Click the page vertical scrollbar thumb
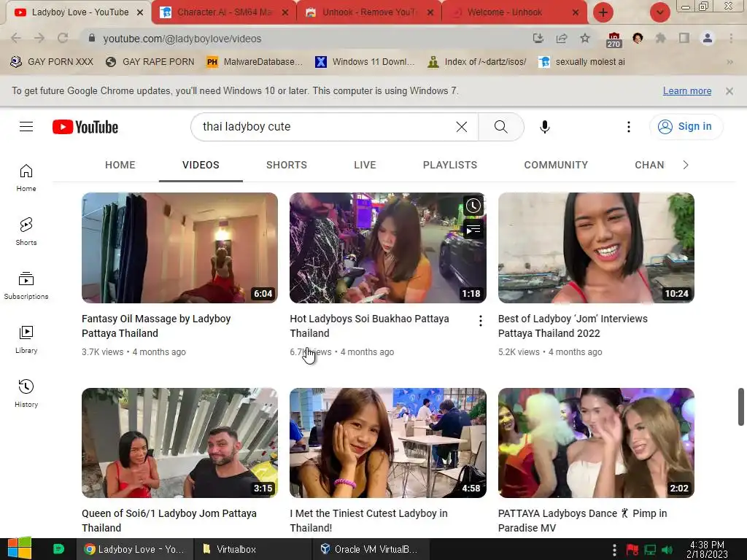 [x=741, y=407]
